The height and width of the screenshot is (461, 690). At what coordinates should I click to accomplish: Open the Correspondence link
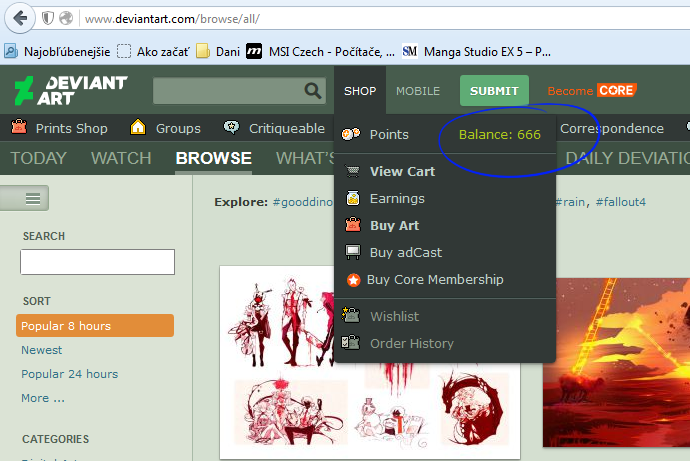click(x=612, y=128)
